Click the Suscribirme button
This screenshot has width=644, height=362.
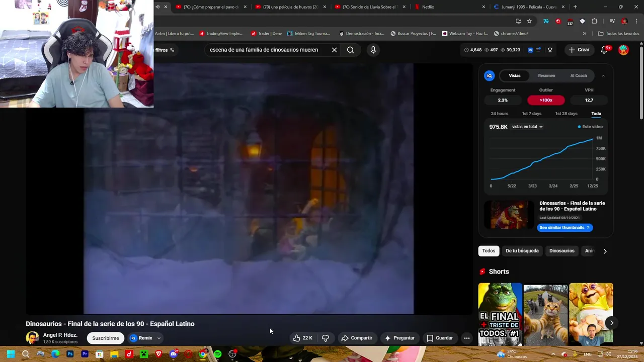tap(106, 338)
